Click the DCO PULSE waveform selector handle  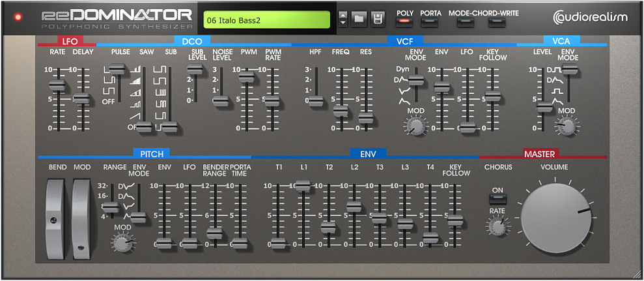click(x=117, y=69)
